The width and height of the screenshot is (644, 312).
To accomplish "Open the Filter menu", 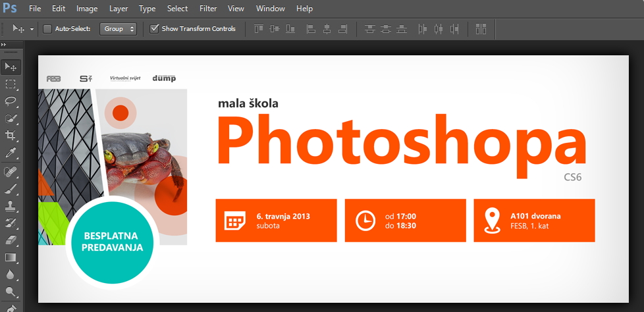I will pyautogui.click(x=208, y=8).
